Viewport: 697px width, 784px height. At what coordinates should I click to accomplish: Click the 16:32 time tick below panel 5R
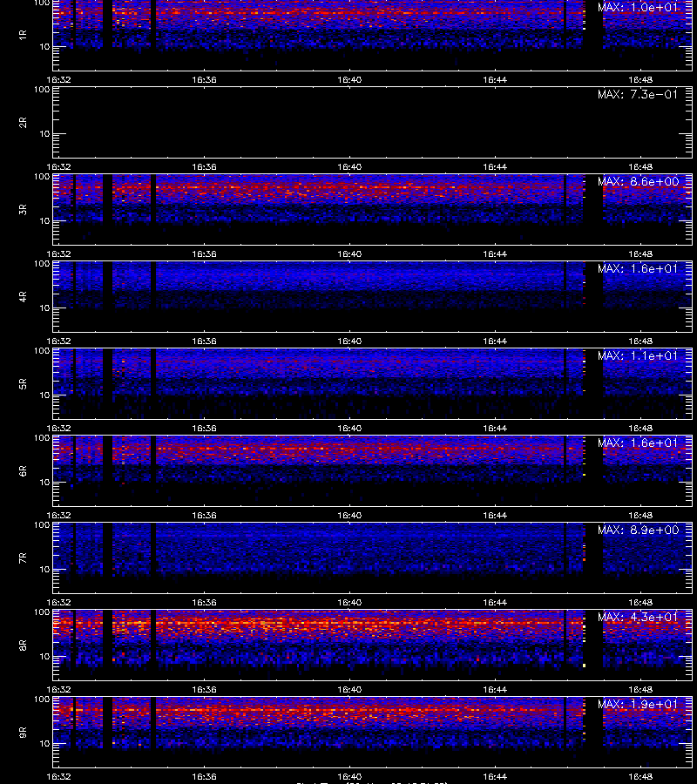click(x=58, y=428)
